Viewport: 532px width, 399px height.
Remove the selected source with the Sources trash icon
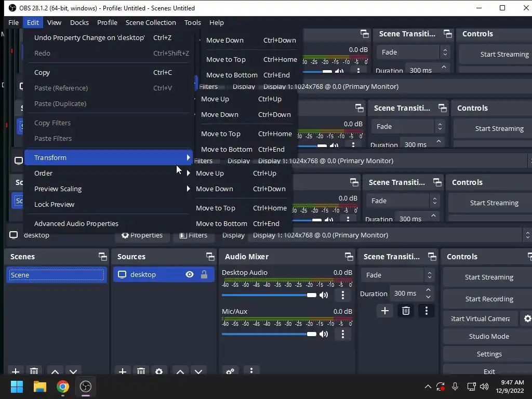tap(141, 371)
